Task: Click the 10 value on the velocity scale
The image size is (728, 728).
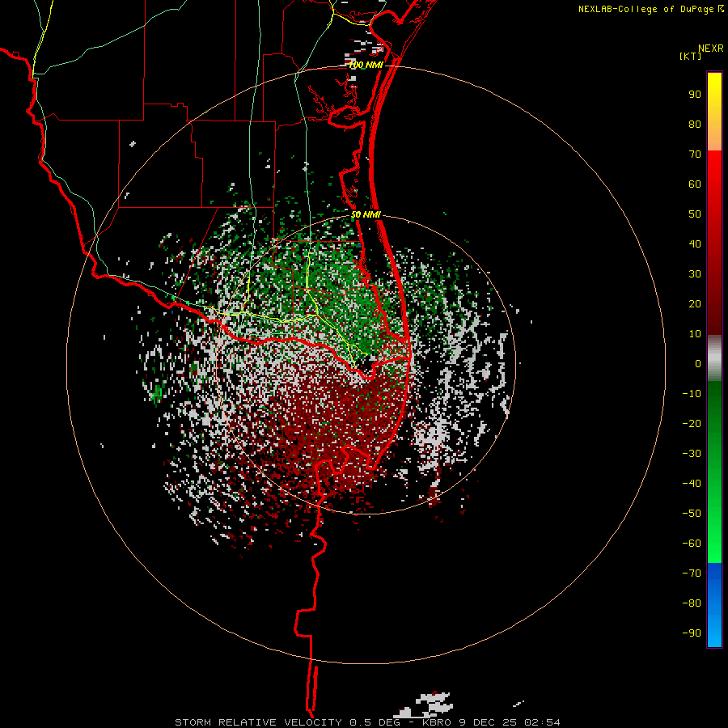Action: tap(695, 334)
